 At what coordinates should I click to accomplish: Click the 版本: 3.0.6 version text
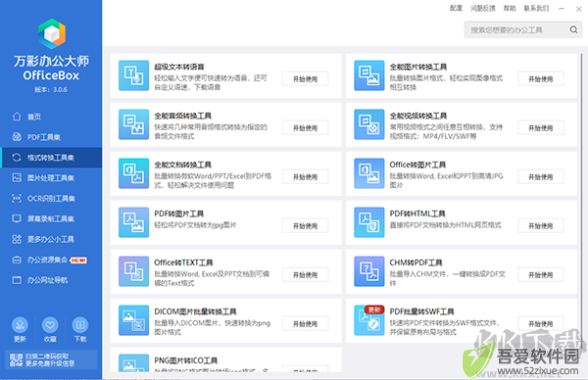[x=51, y=89]
